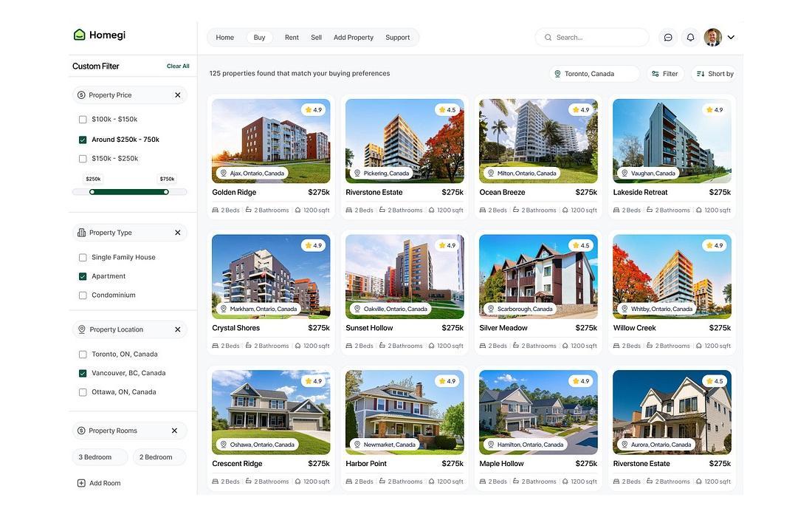Screen dimensions: 812x517
Task: Uncheck the Around $250k - 750k box
Action: tap(83, 140)
